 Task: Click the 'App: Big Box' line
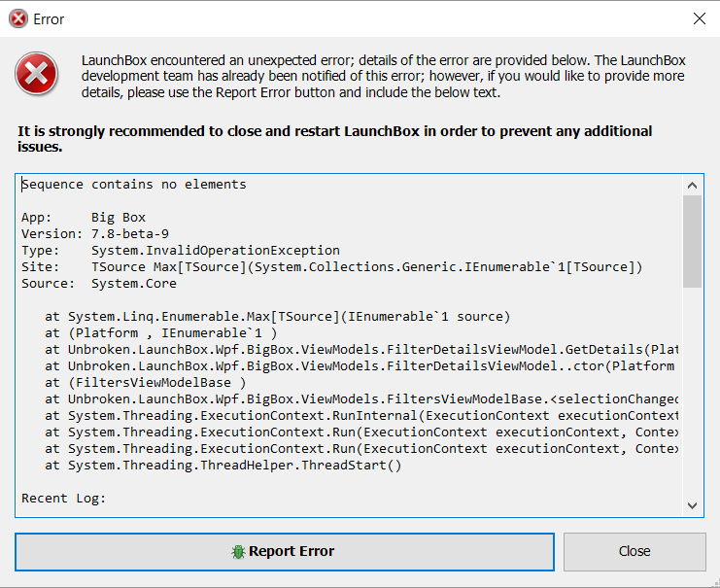(84, 218)
